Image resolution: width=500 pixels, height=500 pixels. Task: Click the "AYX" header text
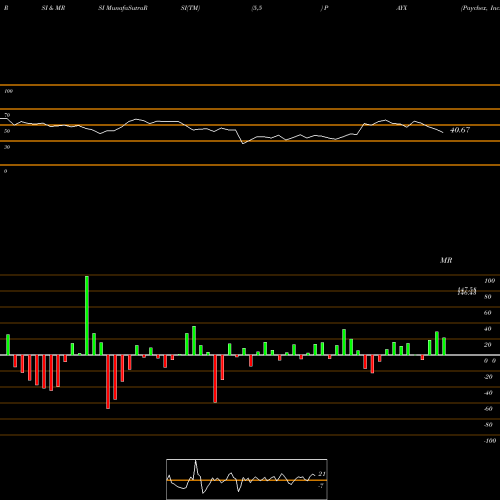[402, 8]
